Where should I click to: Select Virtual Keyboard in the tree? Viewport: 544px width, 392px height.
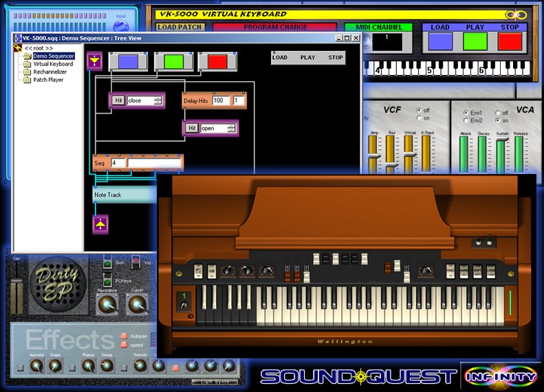pos(53,64)
